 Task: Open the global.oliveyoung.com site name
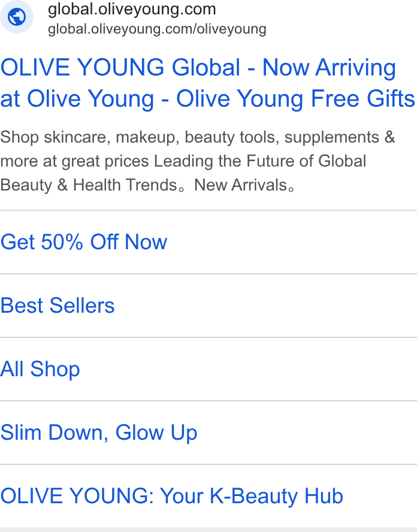132,9
